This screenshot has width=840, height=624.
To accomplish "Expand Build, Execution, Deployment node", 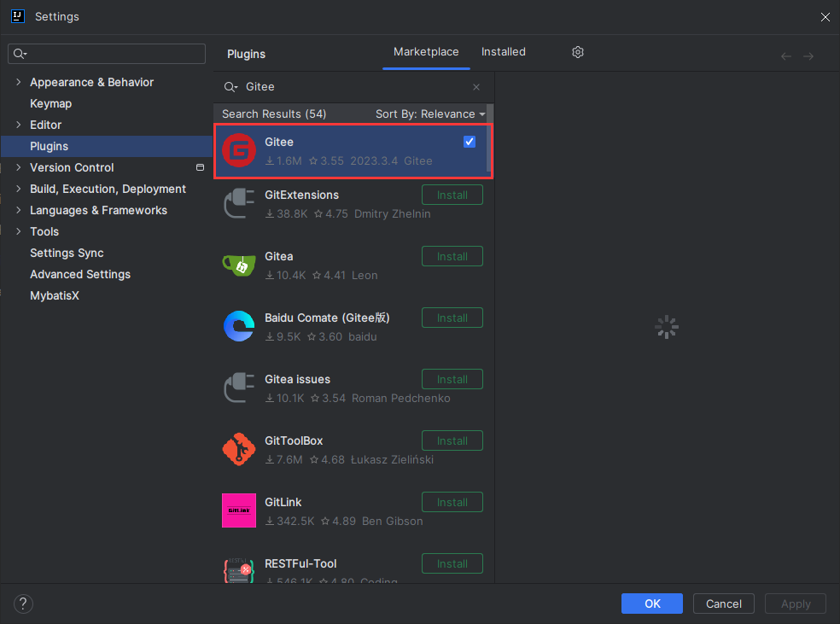I will tap(19, 189).
